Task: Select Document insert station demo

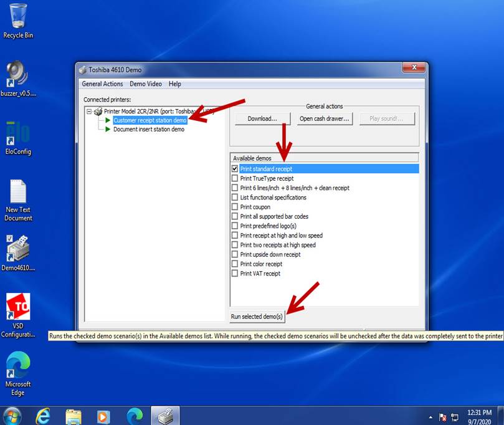Action: [x=148, y=130]
